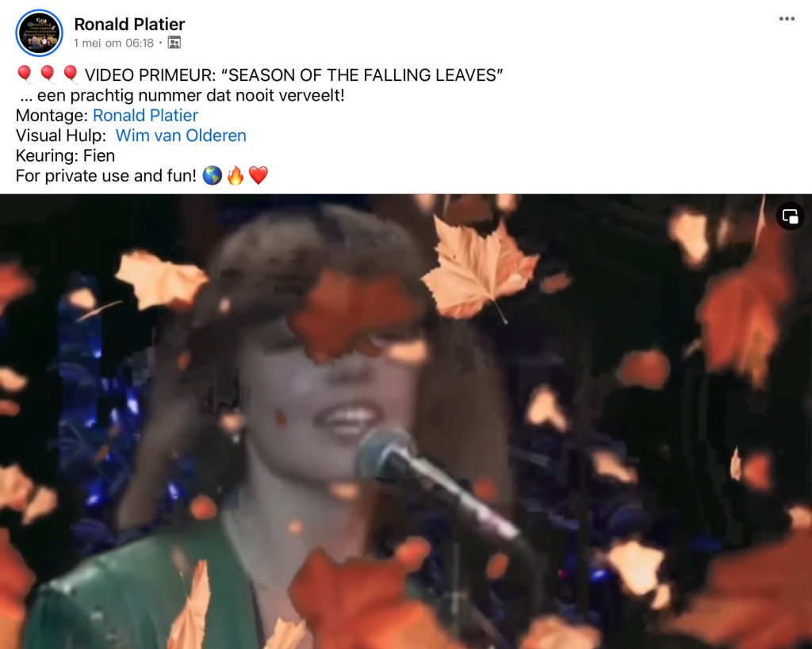812x649 pixels.
Task: Open Wim van Olderen's tagged profile
Action: (x=181, y=135)
